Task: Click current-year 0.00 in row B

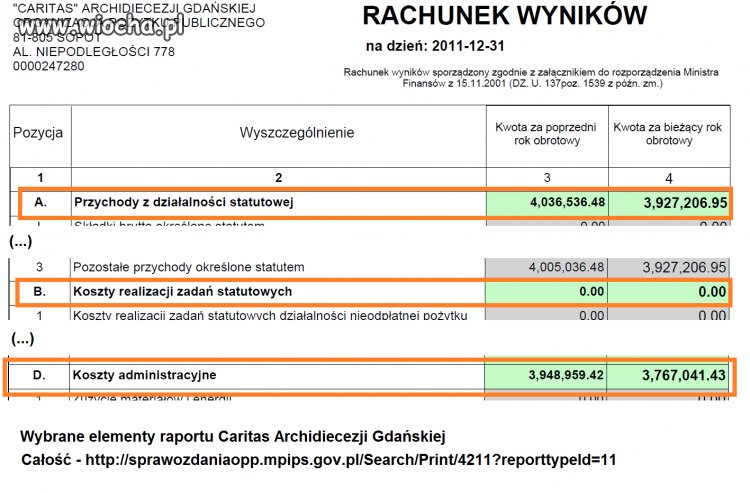Action: [x=712, y=292]
